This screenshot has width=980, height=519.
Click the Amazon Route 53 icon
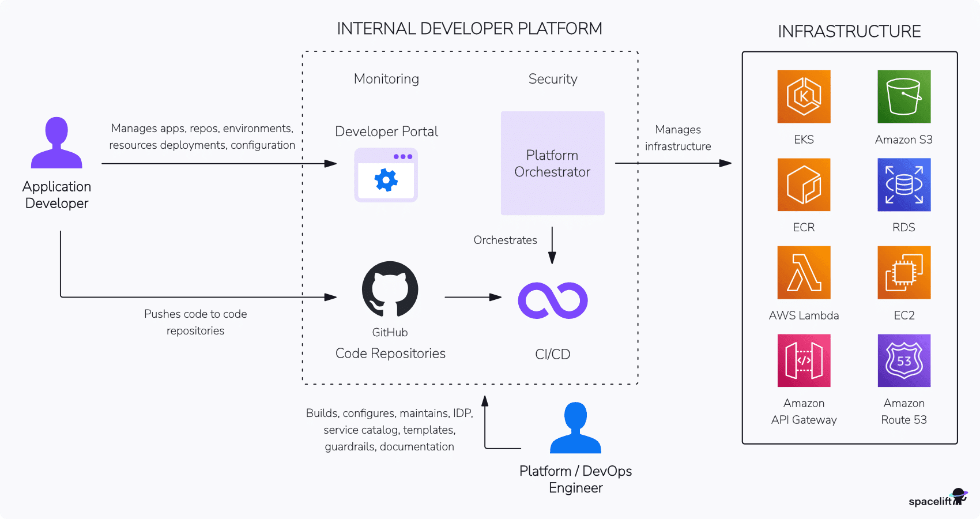[903, 361]
